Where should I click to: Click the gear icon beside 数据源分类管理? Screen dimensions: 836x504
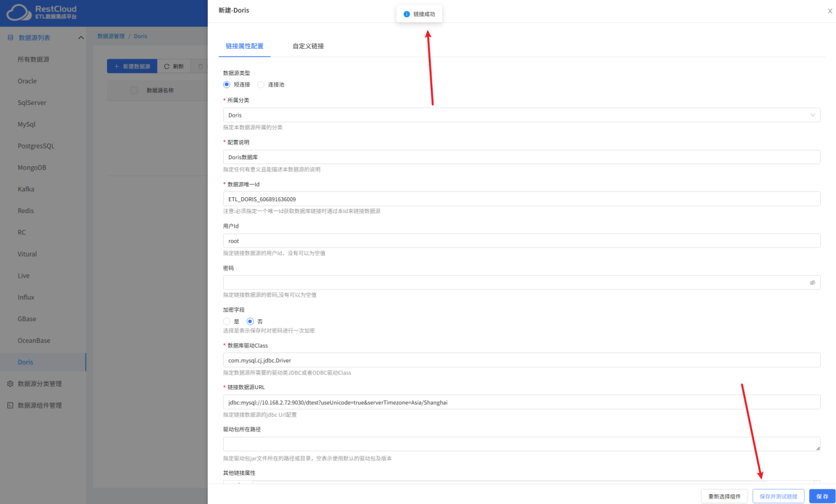click(10, 383)
